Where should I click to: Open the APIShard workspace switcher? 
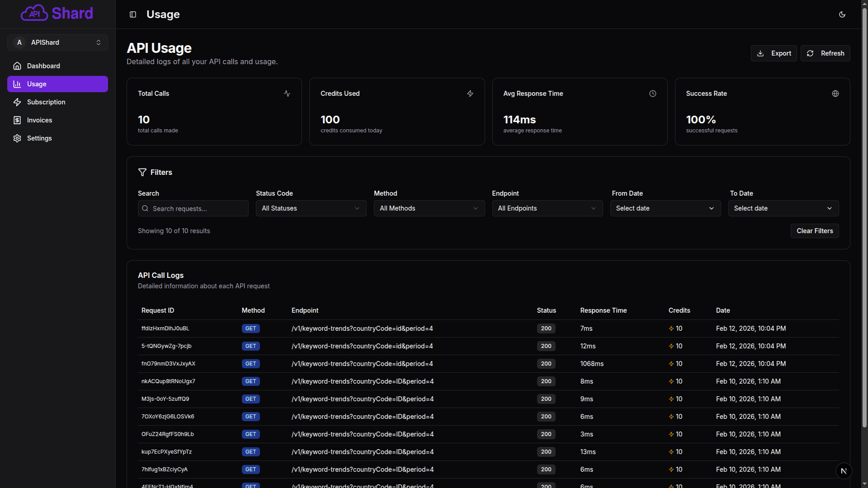pos(57,42)
